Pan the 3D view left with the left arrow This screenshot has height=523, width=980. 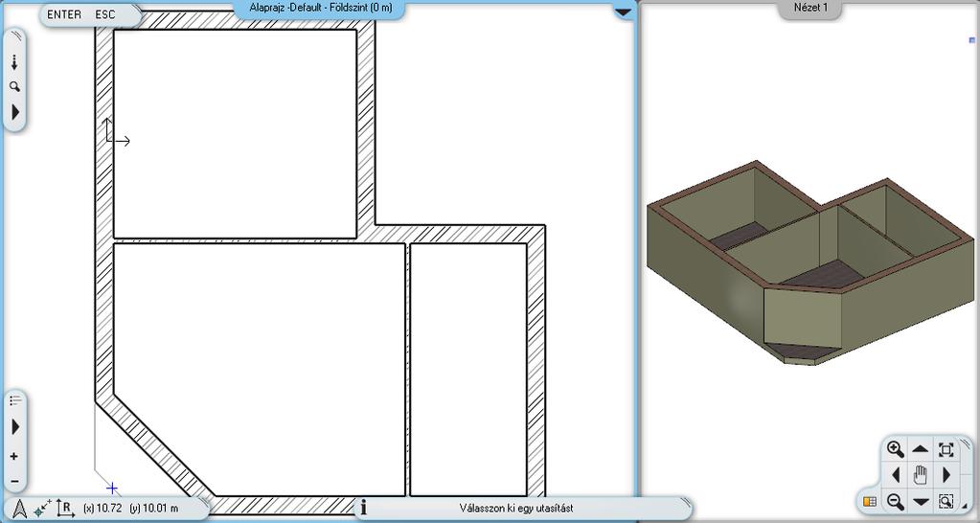(896, 475)
